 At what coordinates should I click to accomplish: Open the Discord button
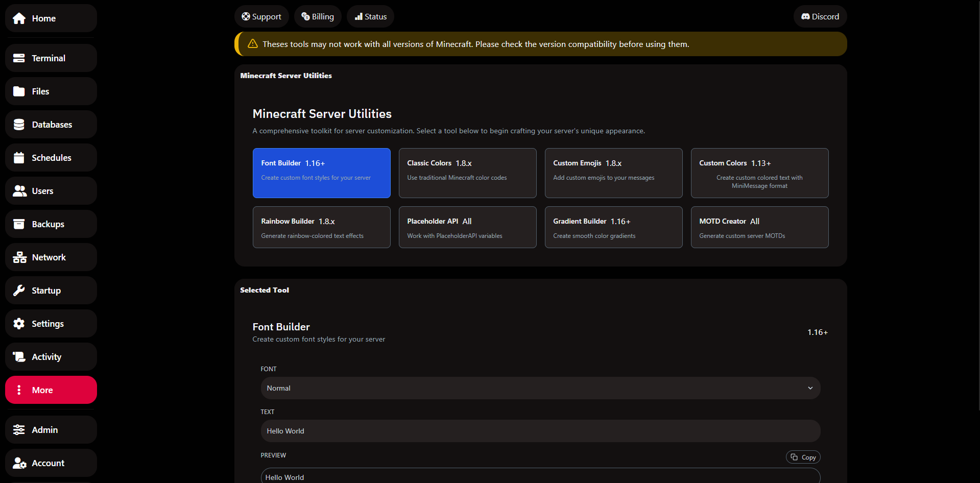pyautogui.click(x=820, y=16)
